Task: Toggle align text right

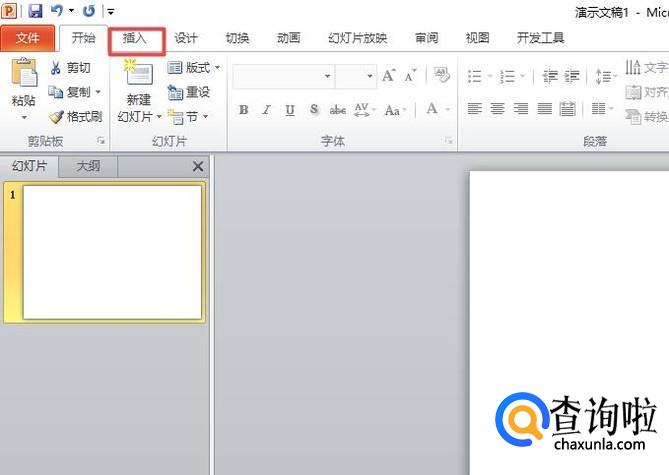Action: 521,108
